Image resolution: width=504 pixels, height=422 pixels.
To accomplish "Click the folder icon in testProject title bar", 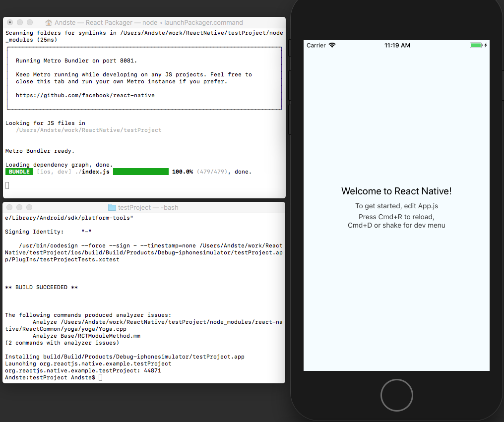I will 112,208.
